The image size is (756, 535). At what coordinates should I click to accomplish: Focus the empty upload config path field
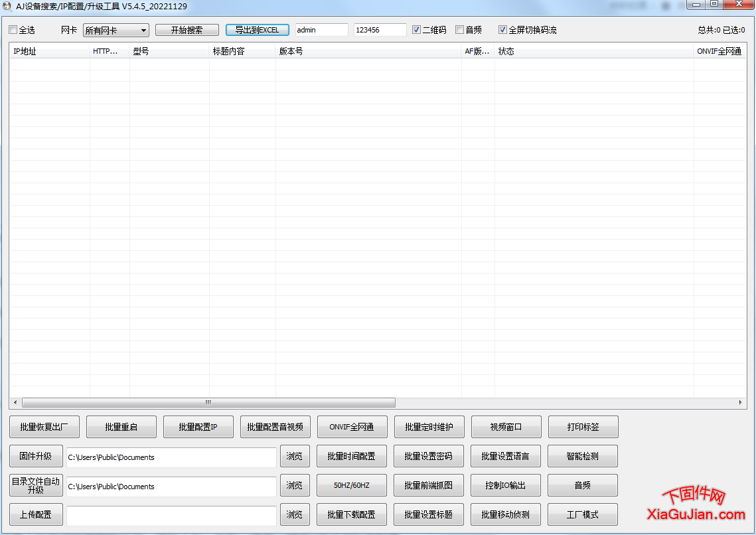point(171,516)
